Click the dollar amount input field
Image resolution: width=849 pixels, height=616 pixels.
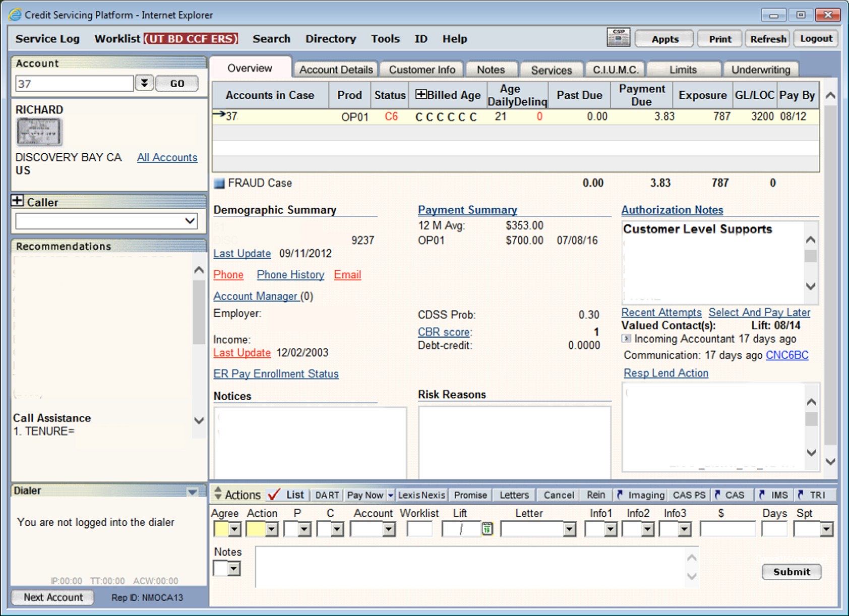point(728,529)
